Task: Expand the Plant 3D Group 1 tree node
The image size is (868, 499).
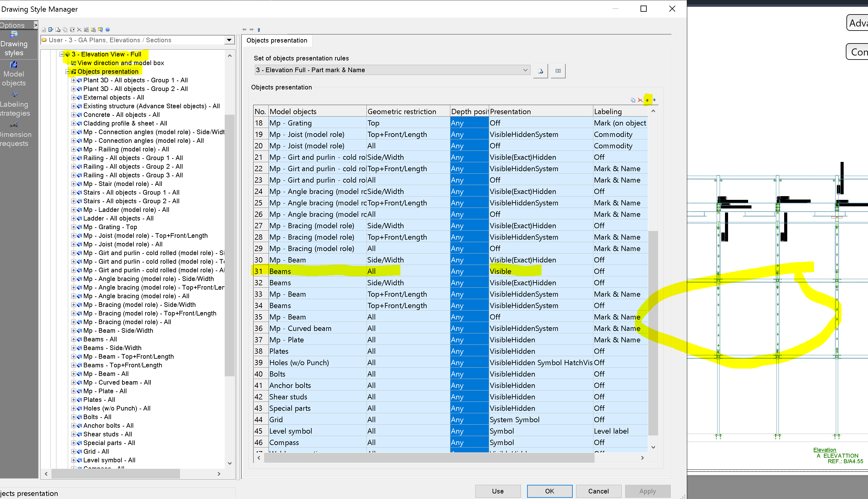Action: tap(73, 80)
